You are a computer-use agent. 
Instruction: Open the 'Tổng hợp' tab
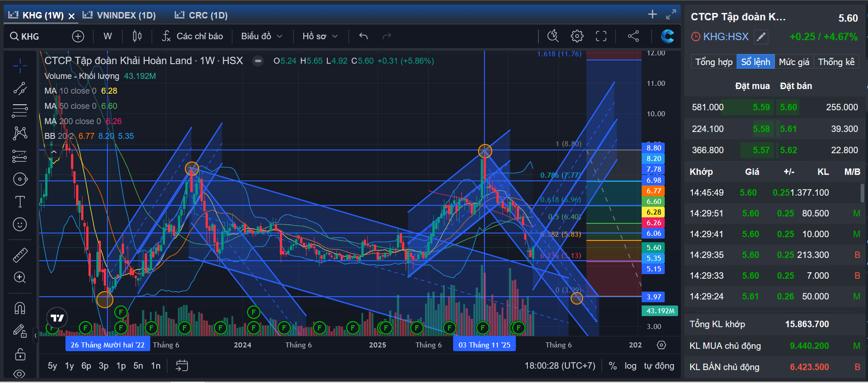(714, 62)
